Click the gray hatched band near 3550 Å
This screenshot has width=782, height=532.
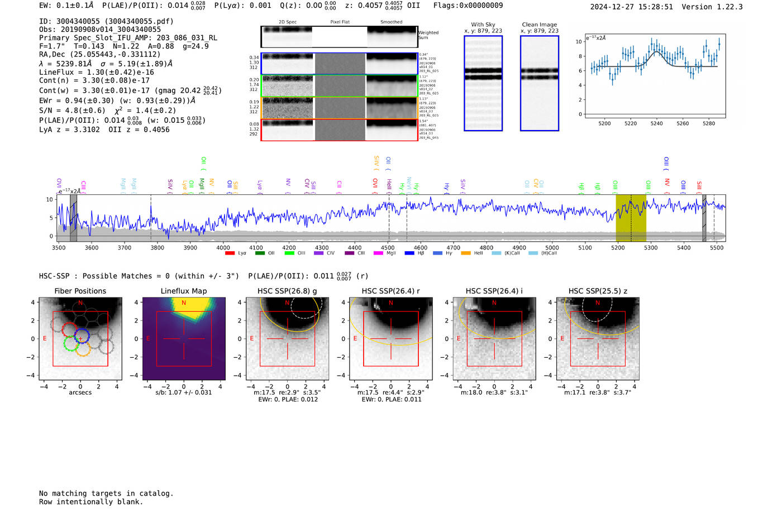73,218
